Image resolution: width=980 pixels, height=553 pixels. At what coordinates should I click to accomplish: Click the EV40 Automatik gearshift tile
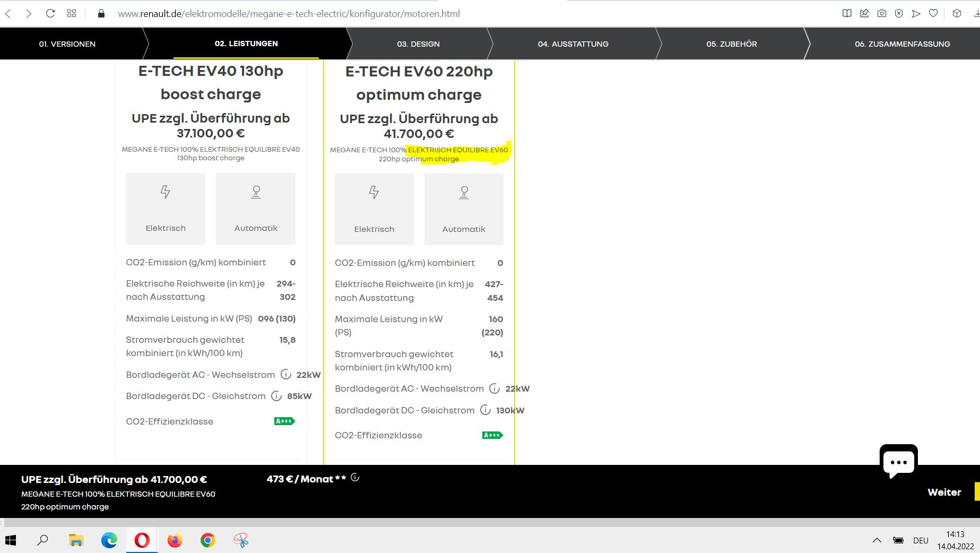256,209
